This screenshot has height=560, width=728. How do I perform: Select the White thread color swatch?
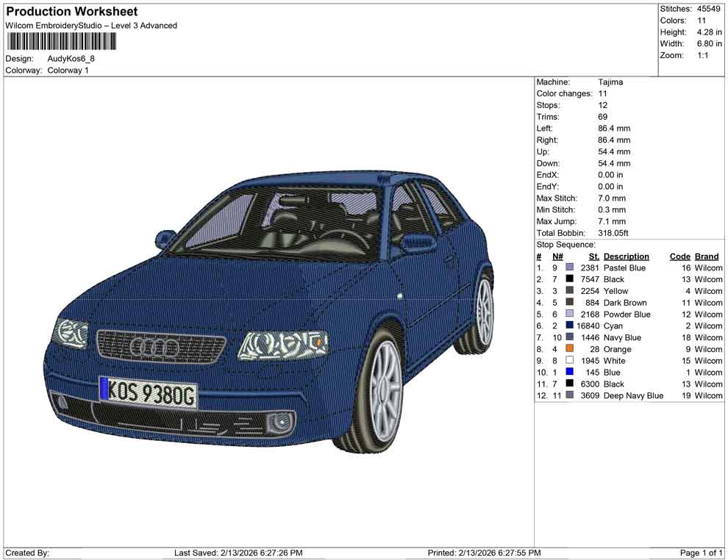(x=569, y=360)
